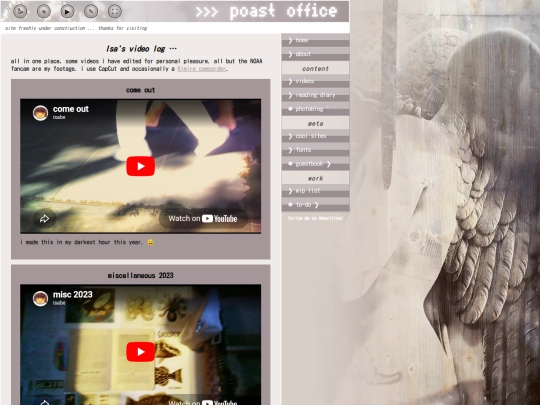Play the 'misc 2023' YouTube video

[141, 352]
